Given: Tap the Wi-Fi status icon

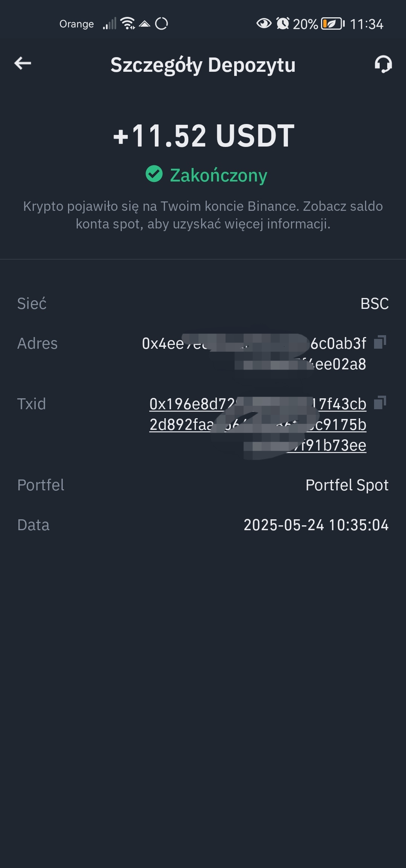Looking at the screenshot, I should pyautogui.click(x=128, y=23).
